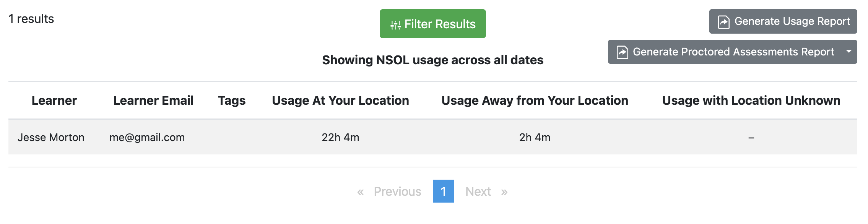
Task: Generate the Proctored Assessments Report
Action: [725, 52]
